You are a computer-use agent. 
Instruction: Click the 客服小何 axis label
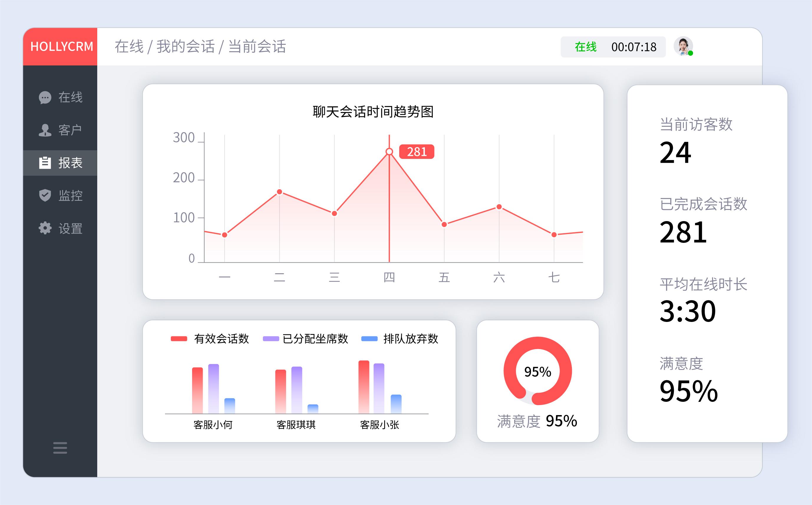(x=213, y=425)
